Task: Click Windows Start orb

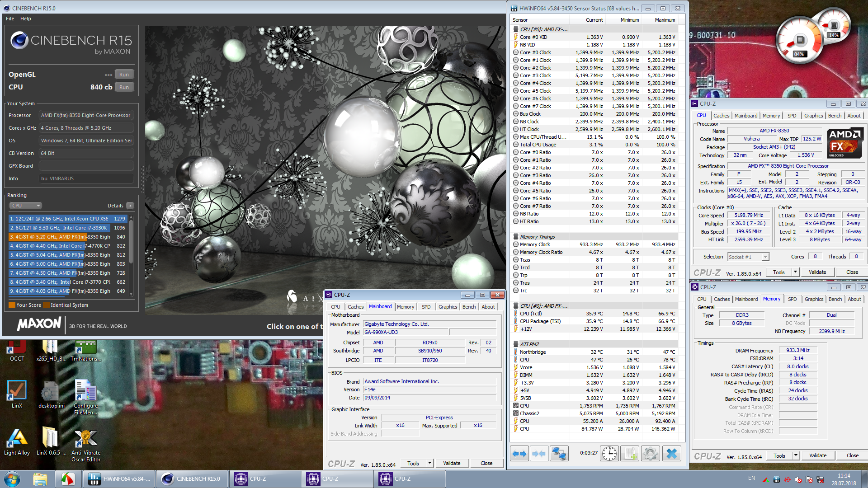Action: (x=12, y=479)
